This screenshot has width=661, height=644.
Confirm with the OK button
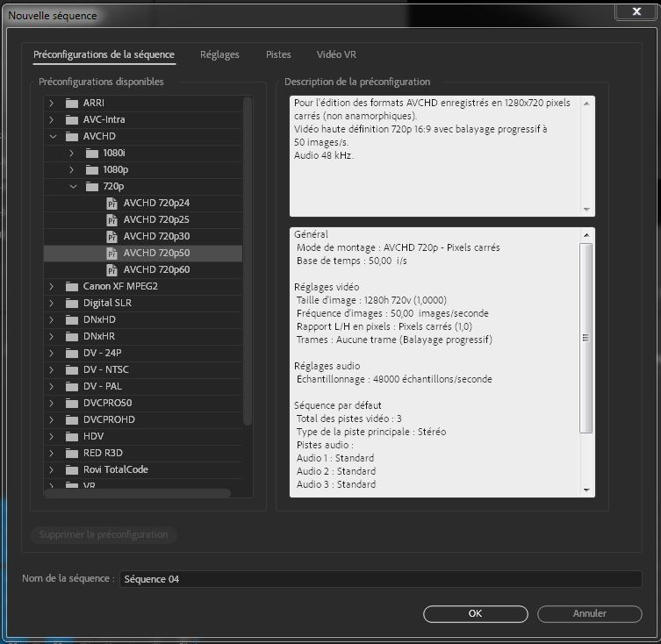(x=476, y=614)
